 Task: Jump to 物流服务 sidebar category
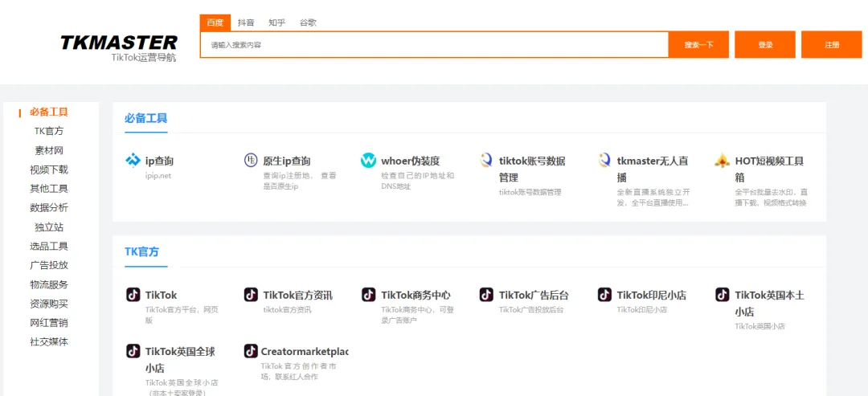pyautogui.click(x=49, y=285)
